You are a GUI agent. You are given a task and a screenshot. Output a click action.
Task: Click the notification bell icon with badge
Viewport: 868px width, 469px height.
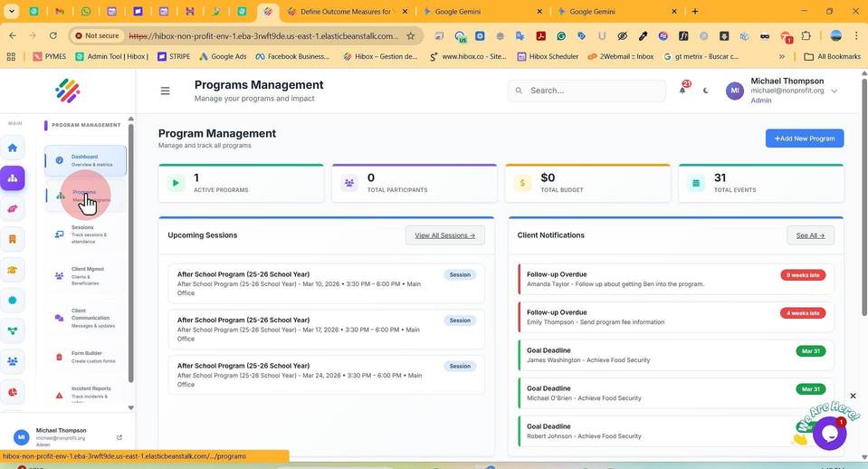(x=682, y=89)
